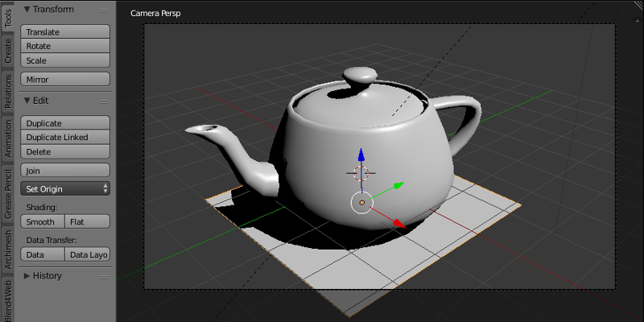Click the white manipulator center circle
Screen dimensions: 644x322
tap(362, 202)
